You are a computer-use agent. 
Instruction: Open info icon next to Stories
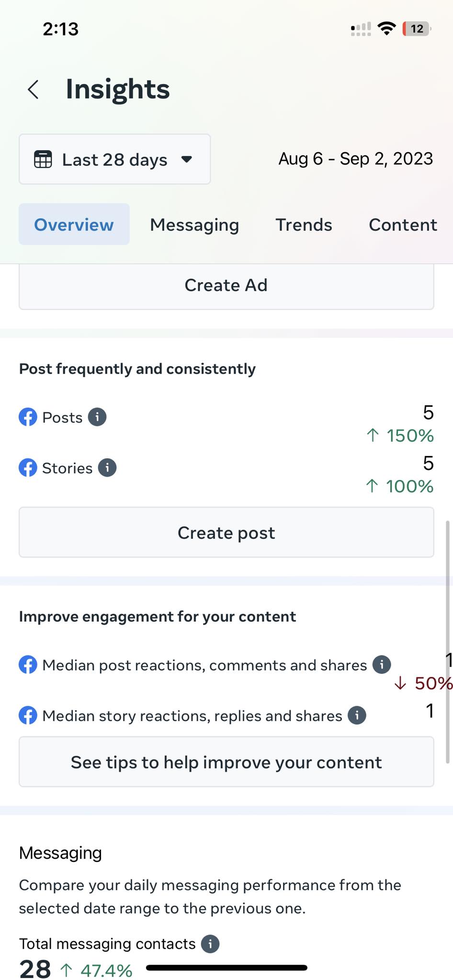click(107, 468)
